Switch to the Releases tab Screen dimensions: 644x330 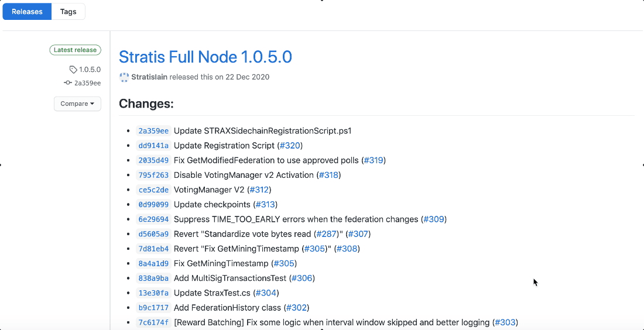(x=27, y=12)
